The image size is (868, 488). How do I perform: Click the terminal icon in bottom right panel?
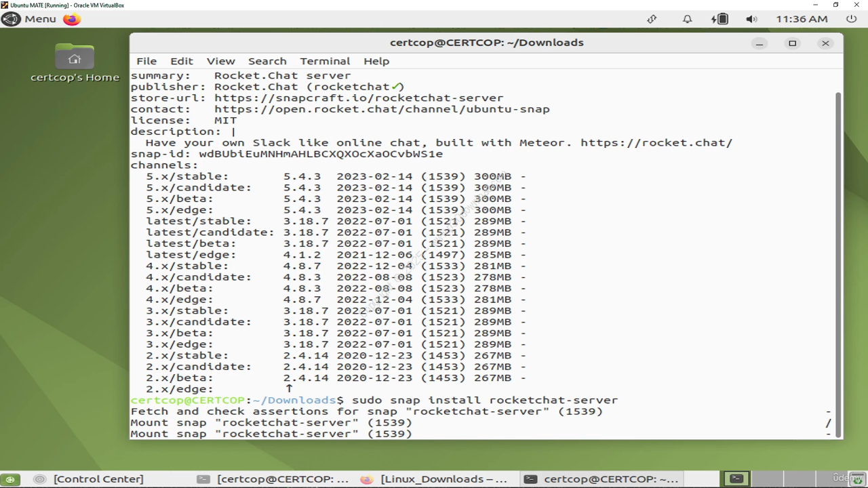click(736, 479)
